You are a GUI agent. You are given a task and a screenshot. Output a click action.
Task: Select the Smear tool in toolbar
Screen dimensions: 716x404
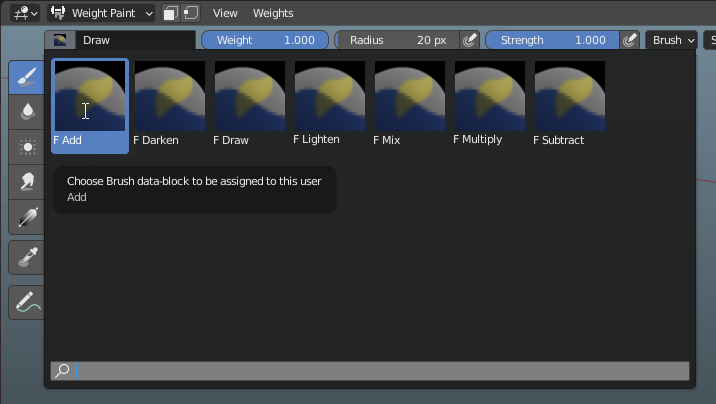(x=26, y=182)
